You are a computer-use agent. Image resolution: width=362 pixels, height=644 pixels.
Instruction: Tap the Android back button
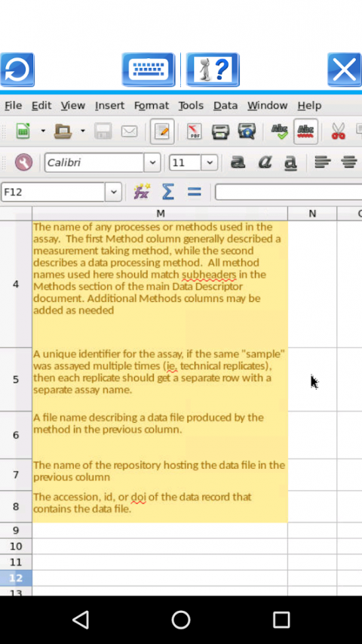tap(81, 619)
